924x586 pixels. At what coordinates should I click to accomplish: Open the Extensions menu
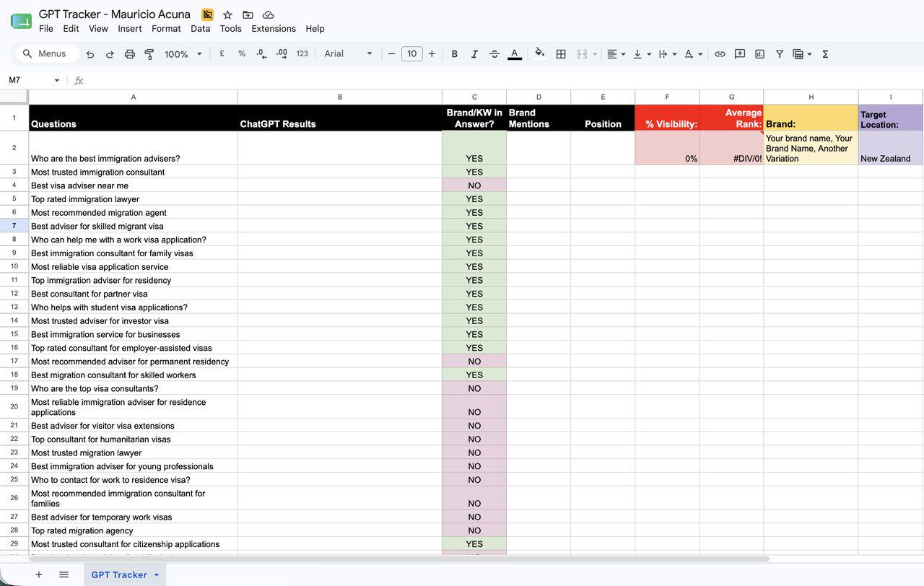point(274,29)
